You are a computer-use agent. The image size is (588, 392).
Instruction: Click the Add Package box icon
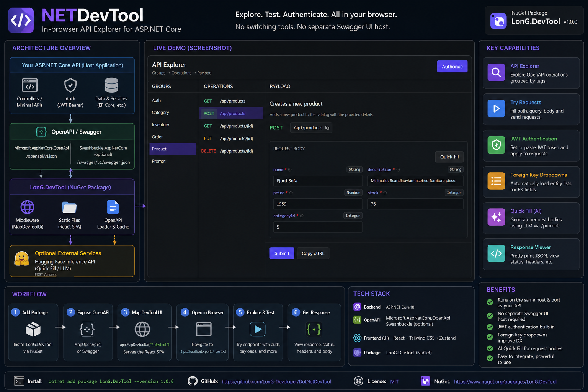pyautogui.click(x=33, y=329)
